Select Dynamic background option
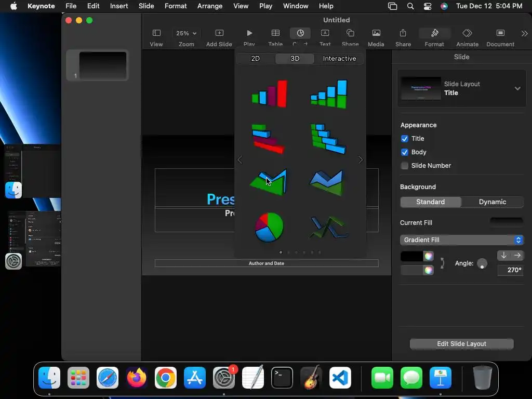 click(493, 202)
